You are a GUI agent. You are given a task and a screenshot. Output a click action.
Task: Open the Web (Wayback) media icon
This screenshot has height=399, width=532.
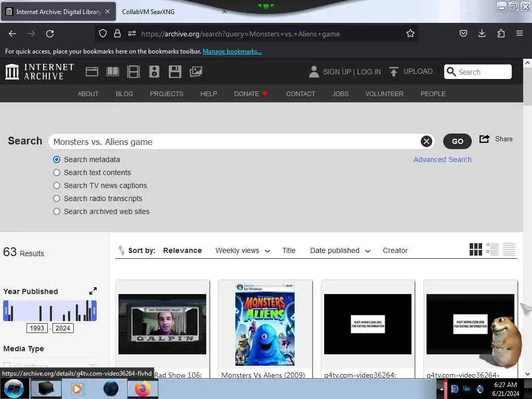(x=91, y=72)
